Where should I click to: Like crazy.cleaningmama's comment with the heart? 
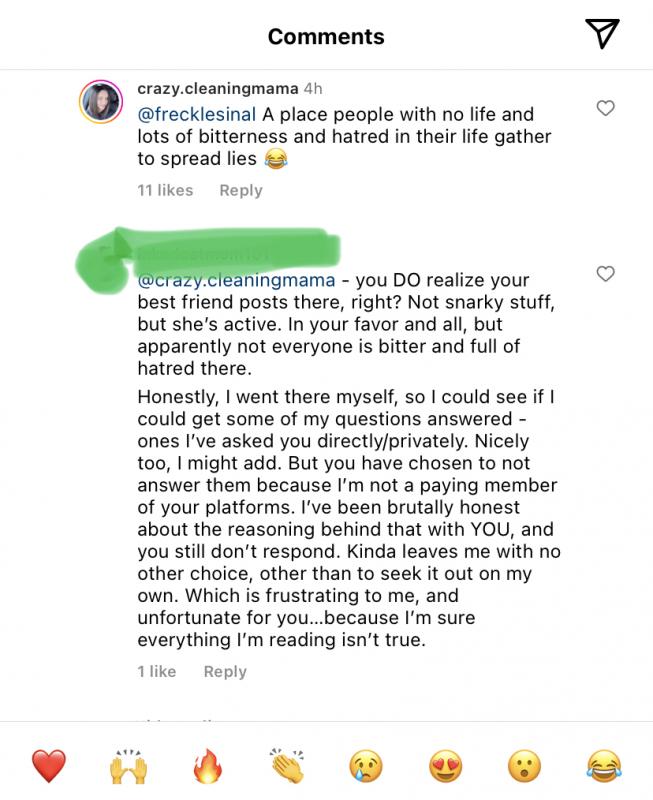[x=605, y=109]
